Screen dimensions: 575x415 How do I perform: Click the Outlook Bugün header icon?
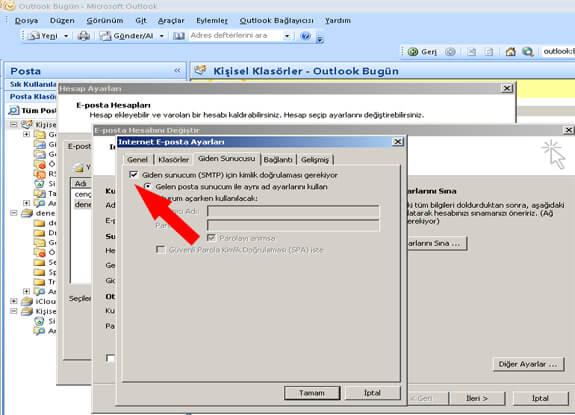point(200,70)
